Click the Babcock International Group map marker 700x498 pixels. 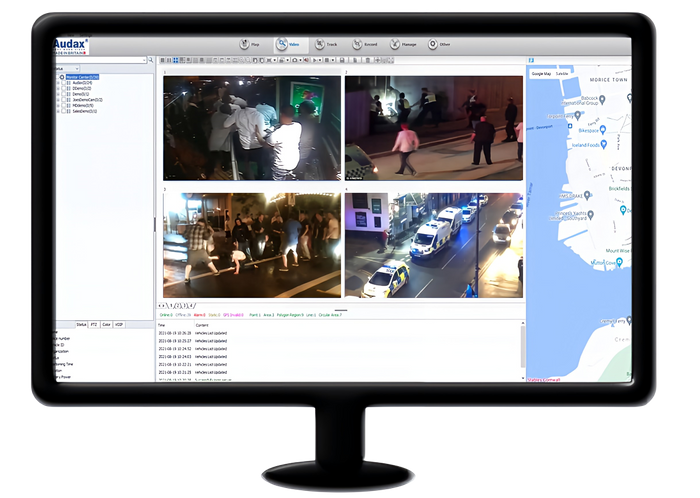(x=602, y=99)
